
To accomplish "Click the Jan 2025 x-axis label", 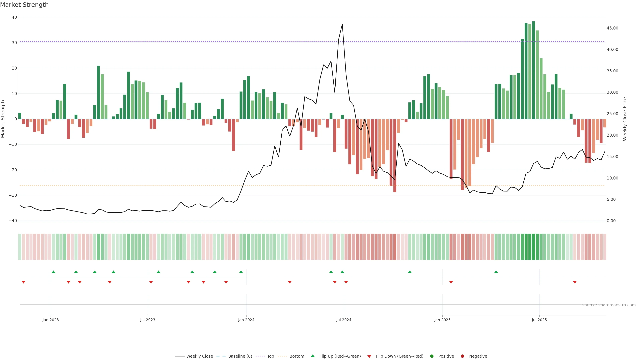I will click(x=442, y=320).
